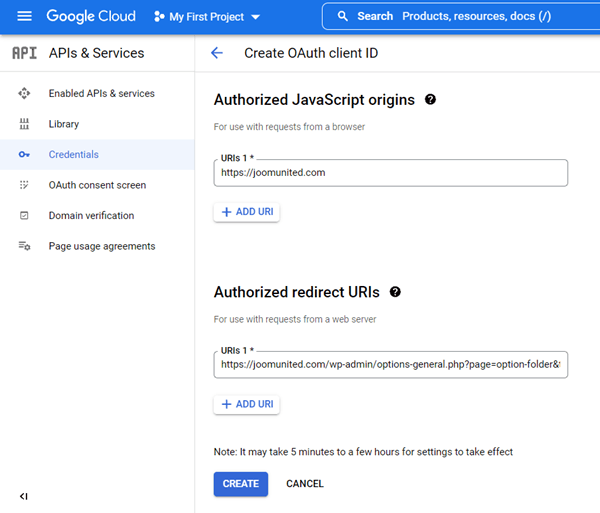
Task: Open help for Authorized JavaScript origins
Action: [431, 100]
